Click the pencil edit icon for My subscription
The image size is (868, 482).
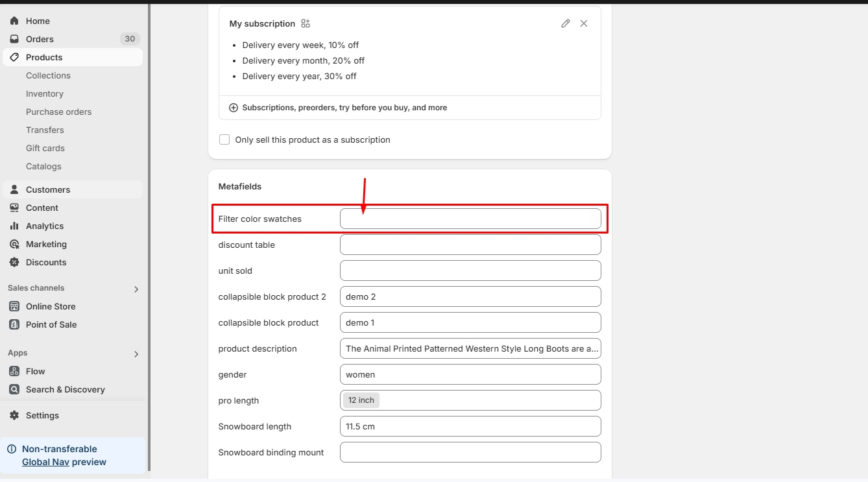pyautogui.click(x=565, y=23)
